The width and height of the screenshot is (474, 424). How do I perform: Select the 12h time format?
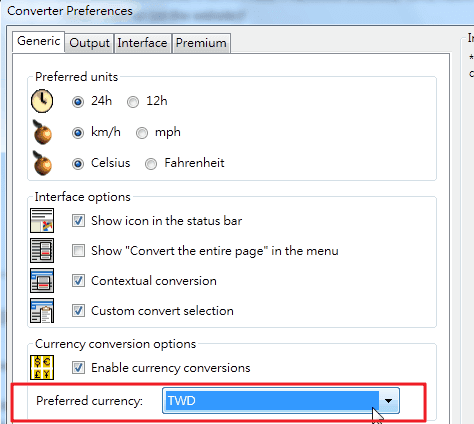[x=133, y=102]
